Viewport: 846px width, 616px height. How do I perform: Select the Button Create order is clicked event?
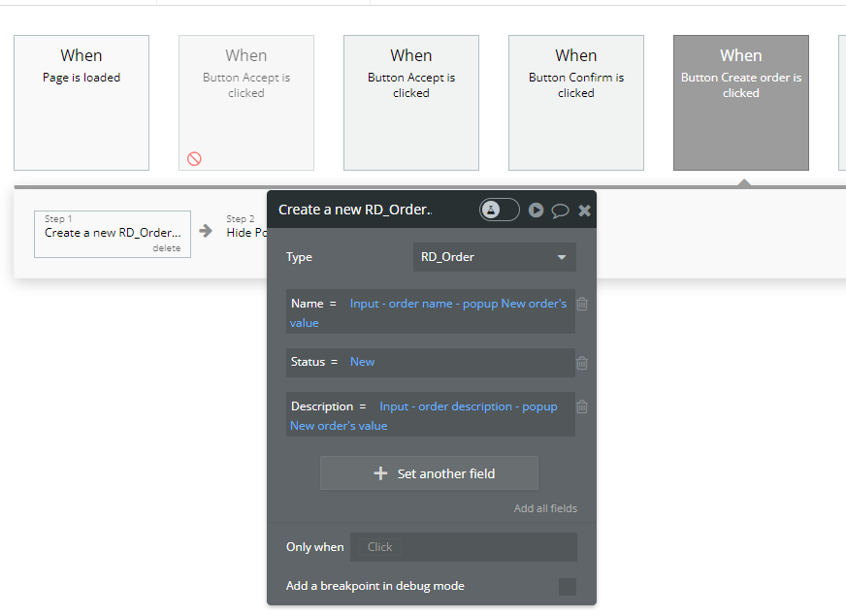point(741,103)
